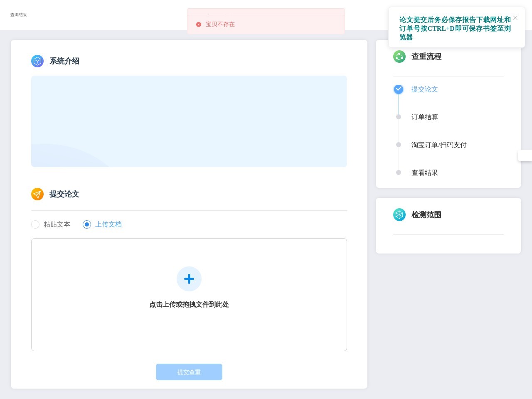This screenshot has height=399, width=532.
Task: Click the file upload drop area
Action: [189, 295]
